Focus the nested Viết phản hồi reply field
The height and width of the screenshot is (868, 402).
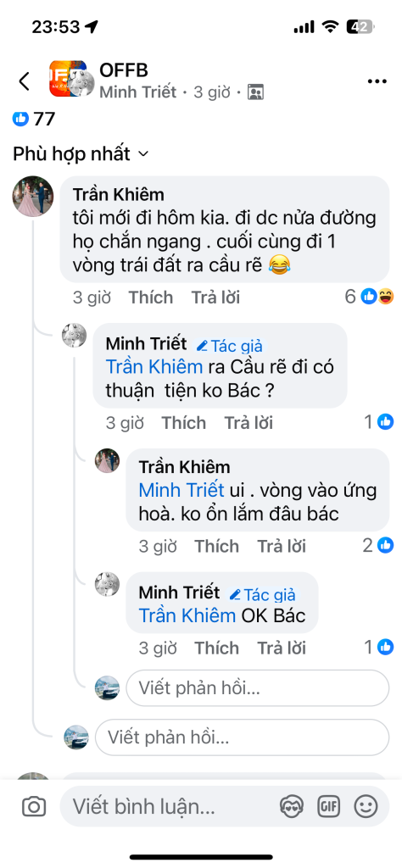coord(258,688)
